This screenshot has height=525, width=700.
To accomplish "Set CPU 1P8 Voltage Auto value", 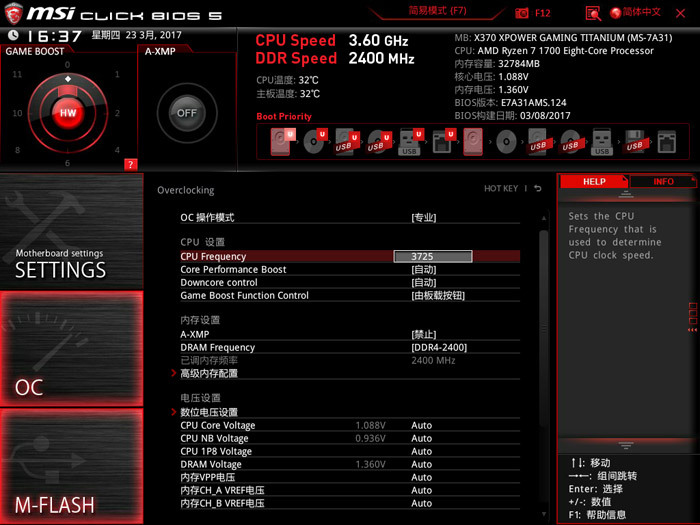I will (421, 451).
